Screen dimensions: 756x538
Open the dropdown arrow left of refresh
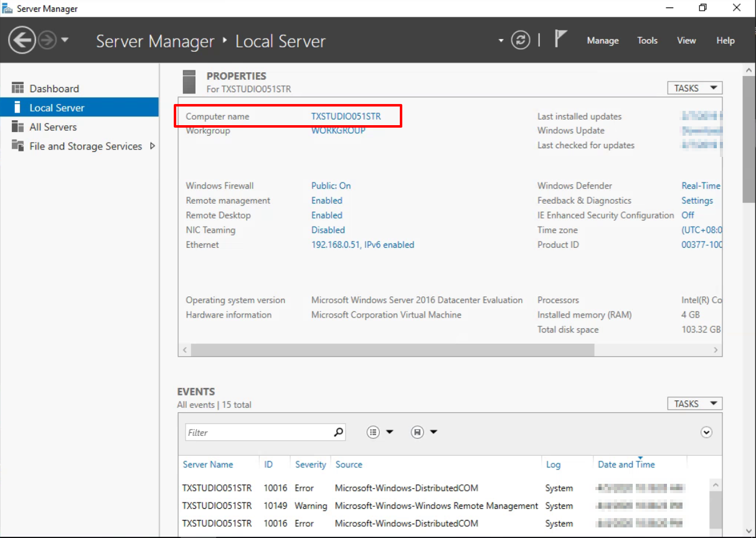501,41
